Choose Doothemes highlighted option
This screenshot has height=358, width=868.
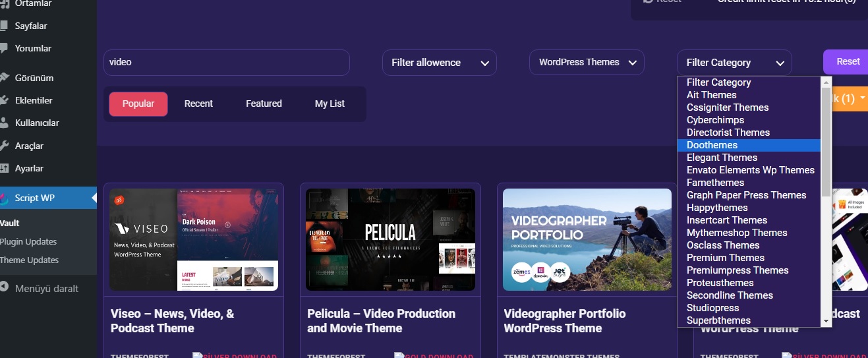tap(749, 145)
